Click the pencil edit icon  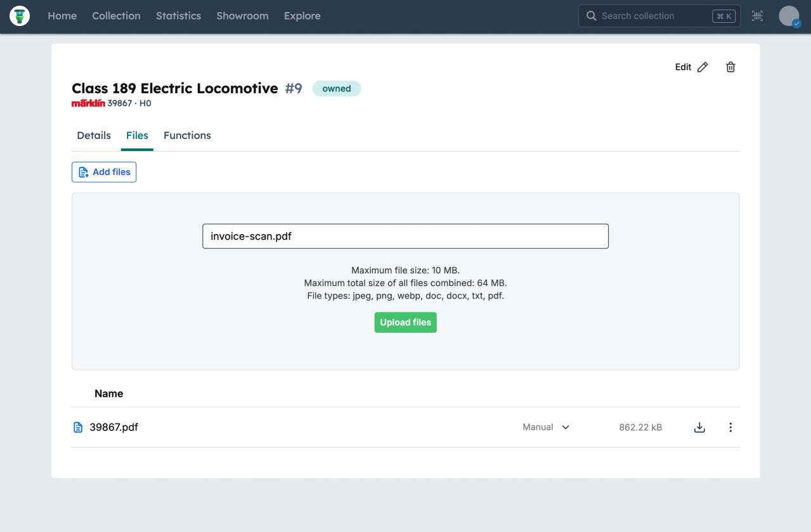click(703, 67)
